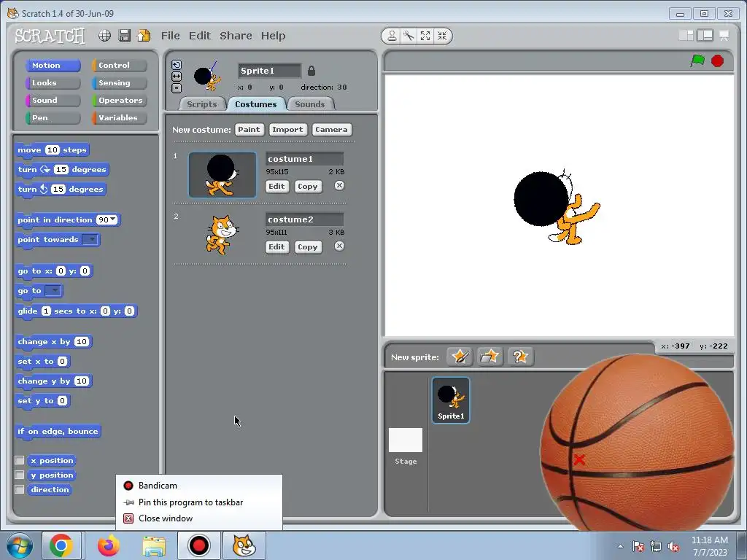The image size is (747, 560).
Task: Click Camera costume button
Action: click(331, 130)
